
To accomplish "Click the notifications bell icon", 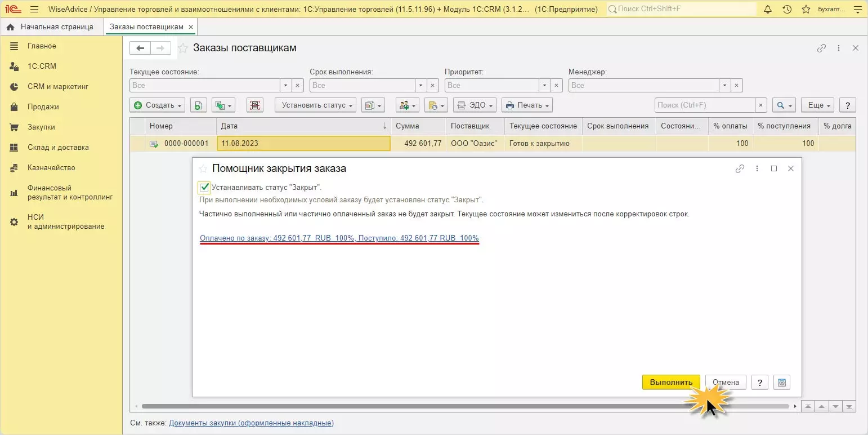I will 768,10.
